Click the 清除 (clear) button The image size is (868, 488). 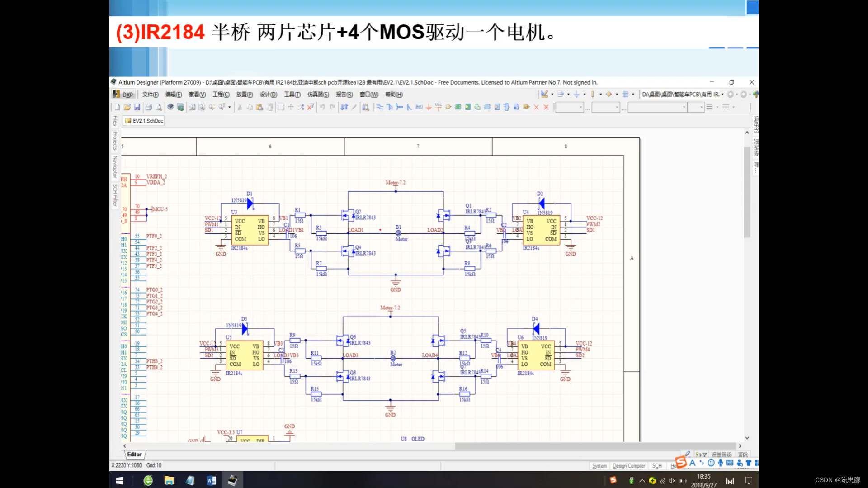tap(743, 455)
